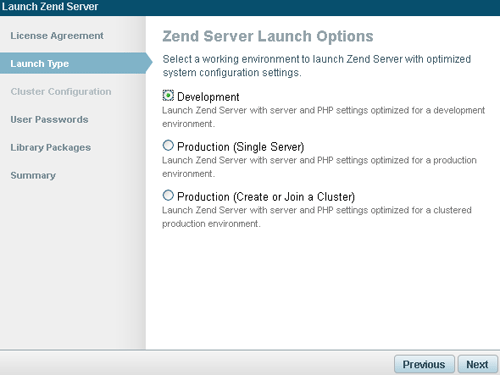Go to the User Passwords step
This screenshot has width=500, height=375.
click(49, 119)
